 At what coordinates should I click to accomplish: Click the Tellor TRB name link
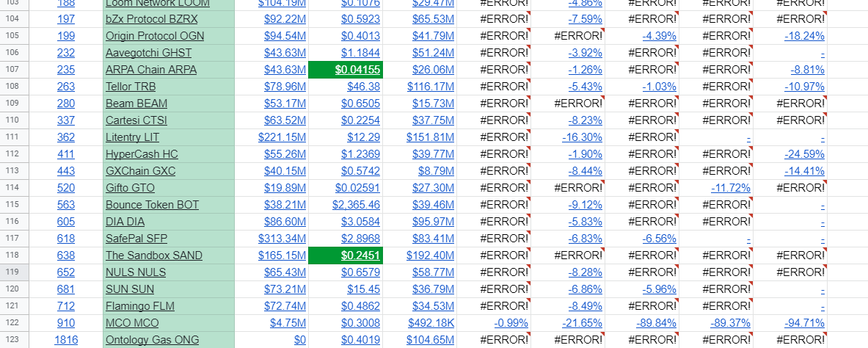click(129, 87)
